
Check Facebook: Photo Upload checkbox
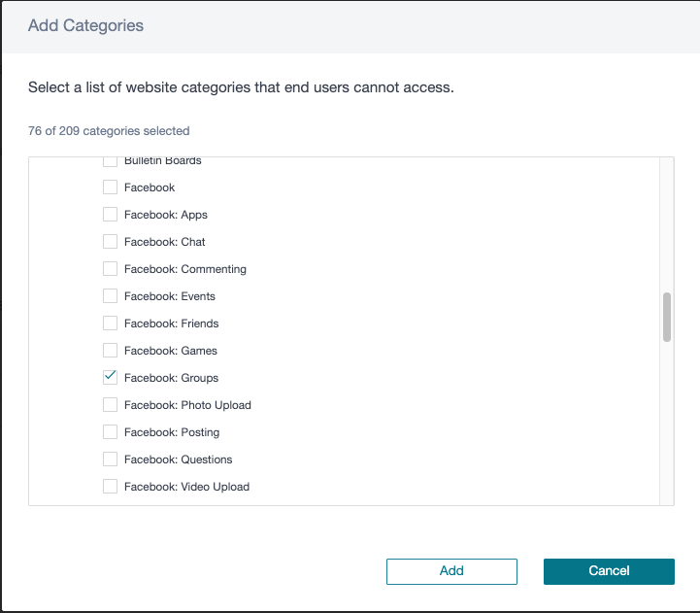111,405
